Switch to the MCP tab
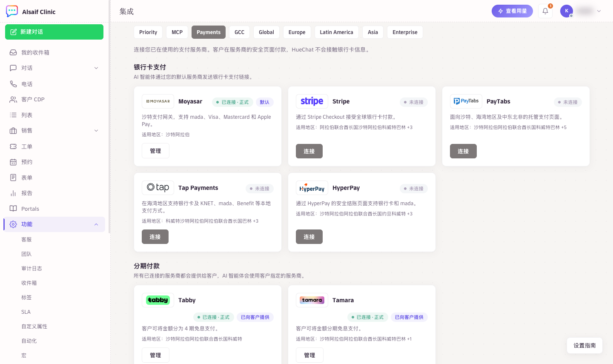The width and height of the screenshot is (613, 364). pos(177,32)
